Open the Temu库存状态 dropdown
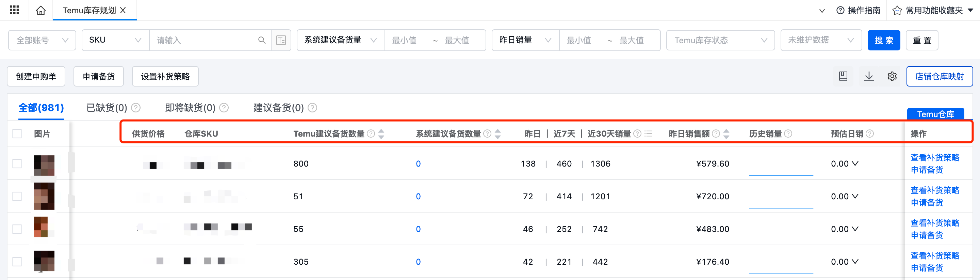This screenshot has width=980, height=280. click(x=720, y=40)
